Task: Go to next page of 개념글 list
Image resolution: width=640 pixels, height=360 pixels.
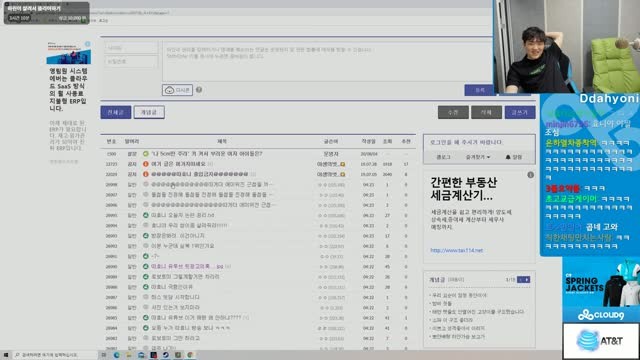Action: point(527,280)
